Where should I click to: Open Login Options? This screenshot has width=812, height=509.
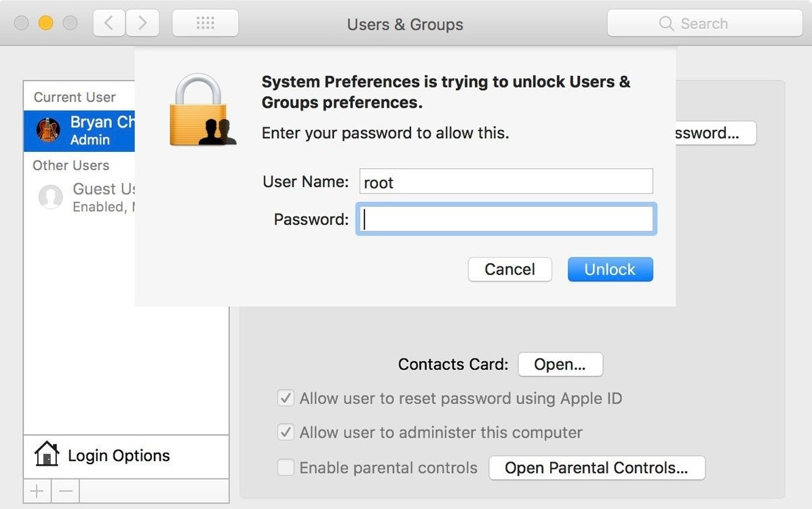[126, 455]
